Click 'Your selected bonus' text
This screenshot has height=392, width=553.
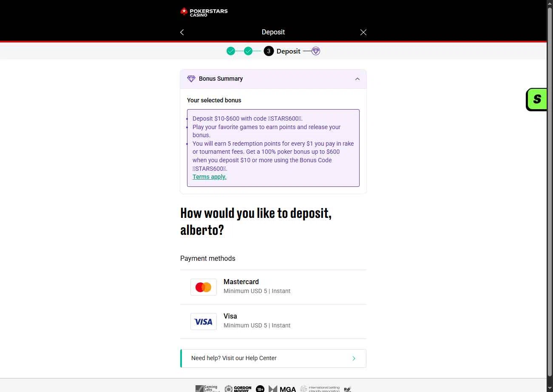[214, 100]
